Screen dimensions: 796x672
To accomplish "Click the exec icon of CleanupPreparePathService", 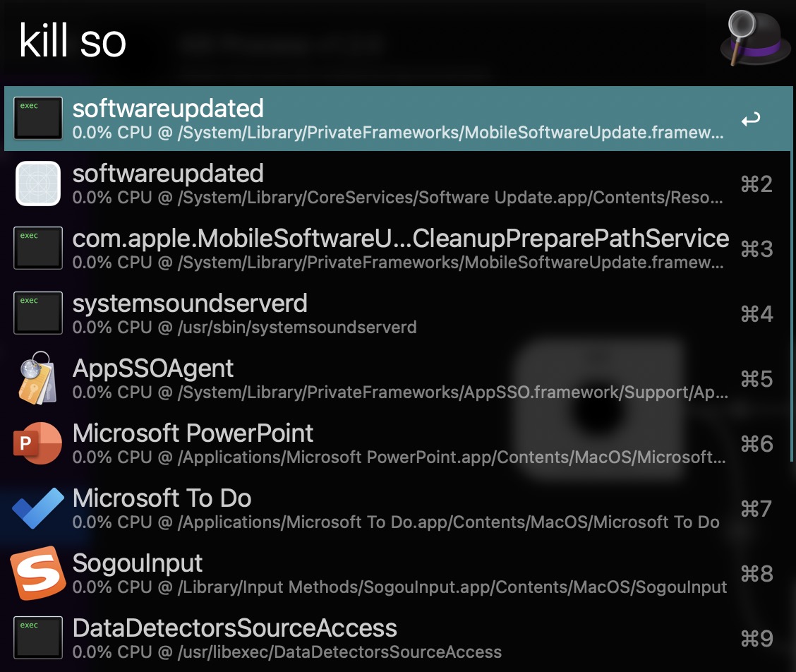I will [x=38, y=248].
